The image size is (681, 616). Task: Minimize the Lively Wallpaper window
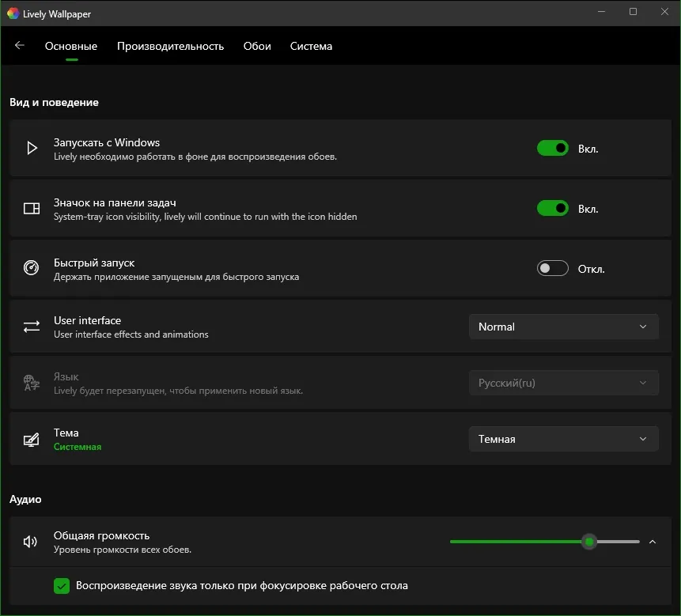pos(602,12)
